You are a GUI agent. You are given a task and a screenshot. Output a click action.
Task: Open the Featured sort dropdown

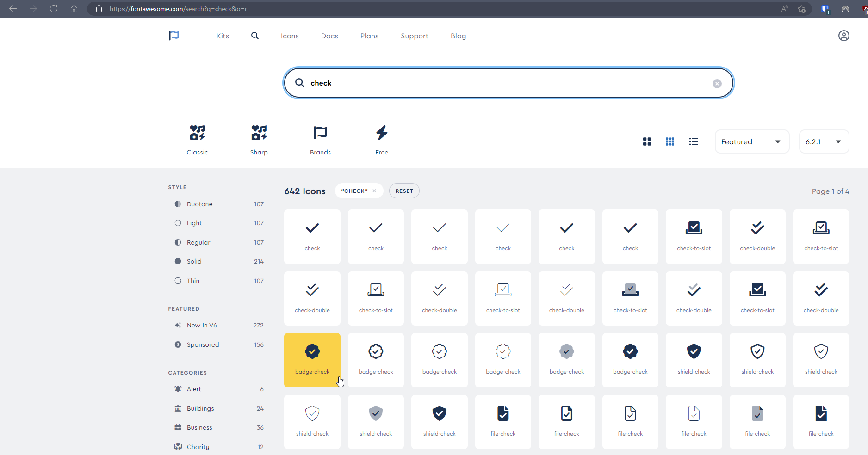(751, 141)
